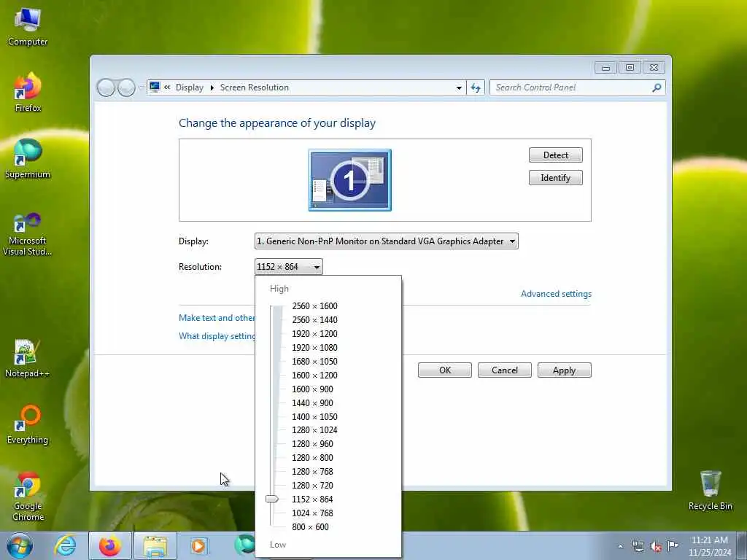Select the Supermium desktop shortcut
Viewport: 747px width, 560px height.
coord(28,159)
